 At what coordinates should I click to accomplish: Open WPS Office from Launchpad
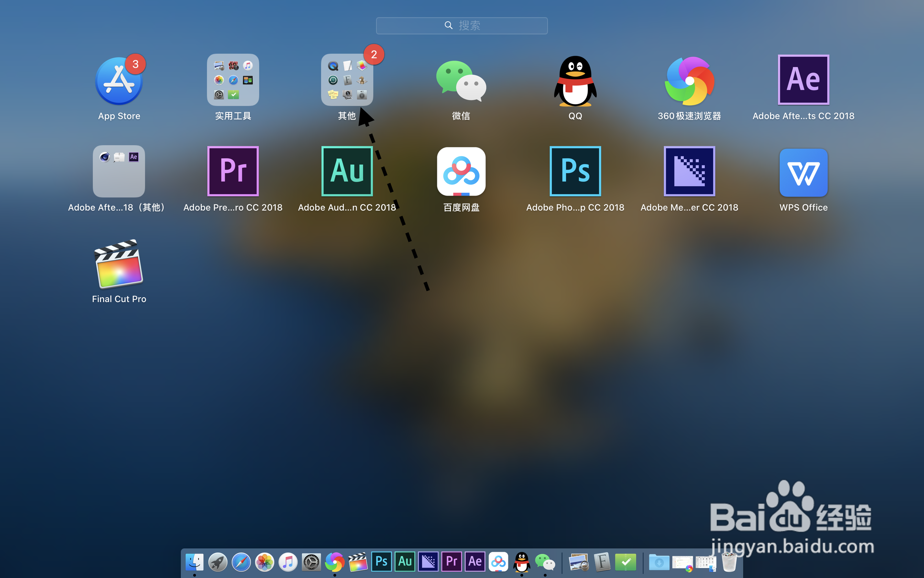point(803,172)
